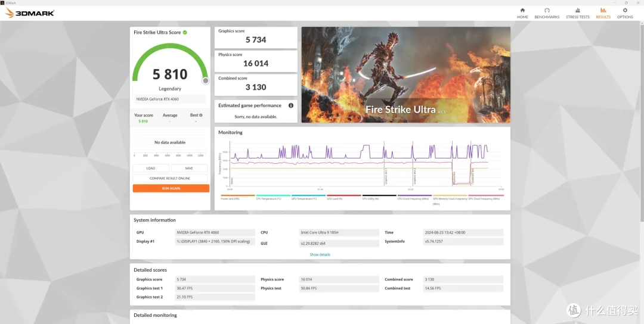Toggle the GPU Load (%) legend series
The width and height of the screenshot is (644, 324).
point(344,197)
